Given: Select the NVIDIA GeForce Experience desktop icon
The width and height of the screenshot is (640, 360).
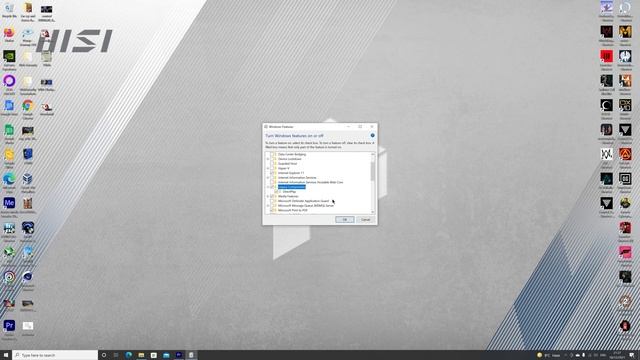Looking at the screenshot, I should point(9,60).
